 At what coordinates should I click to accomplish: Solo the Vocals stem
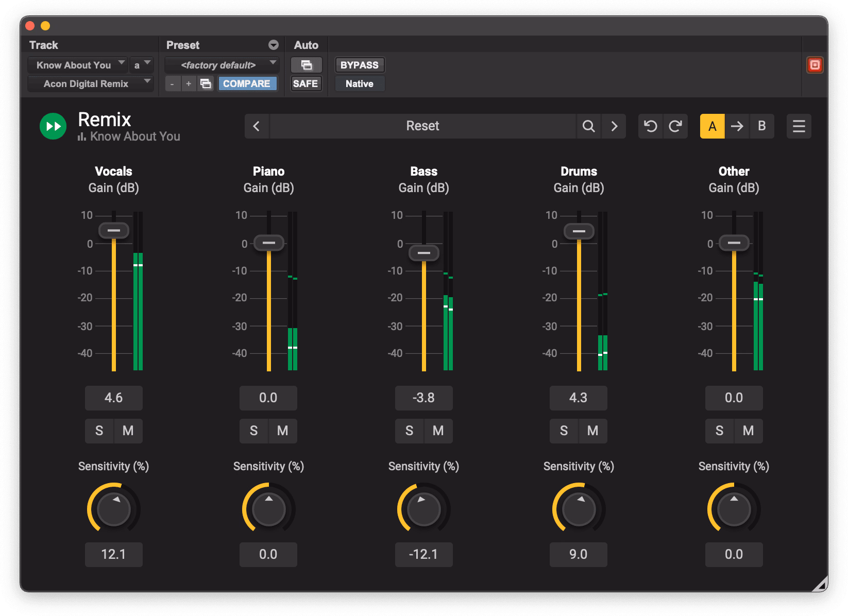click(99, 431)
